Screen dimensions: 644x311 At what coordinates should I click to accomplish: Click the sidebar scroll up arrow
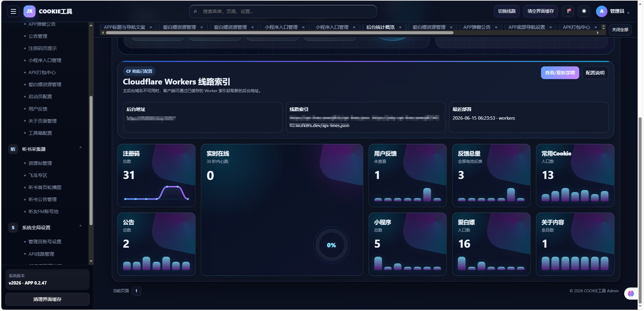[91, 25]
